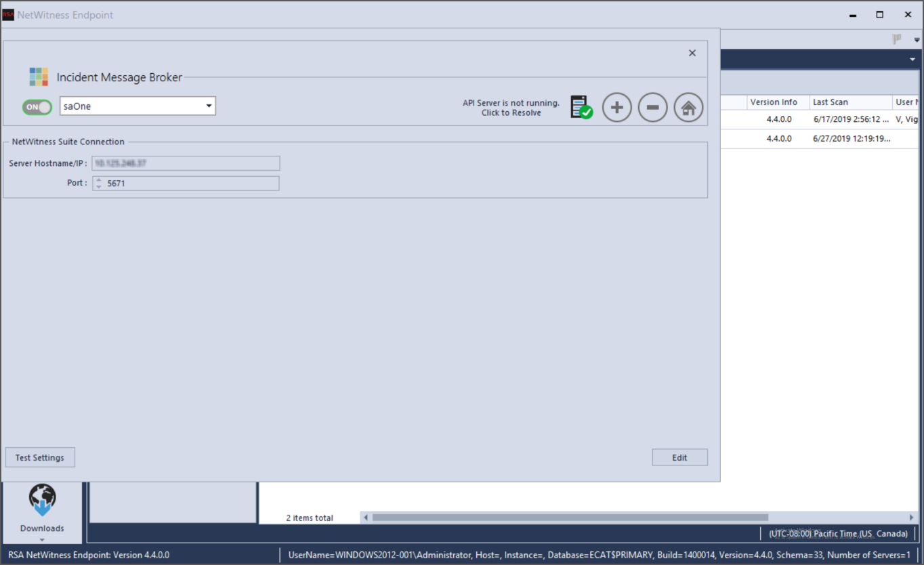Viewport: 924px width, 565px height.
Task: Turn off the saOne broker toggle
Action: [36, 106]
